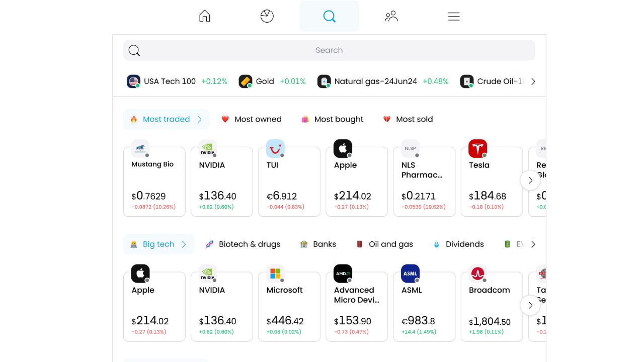This screenshot has height=362, width=644.
Task: Click the TUI logo icon
Action: coord(275,149)
